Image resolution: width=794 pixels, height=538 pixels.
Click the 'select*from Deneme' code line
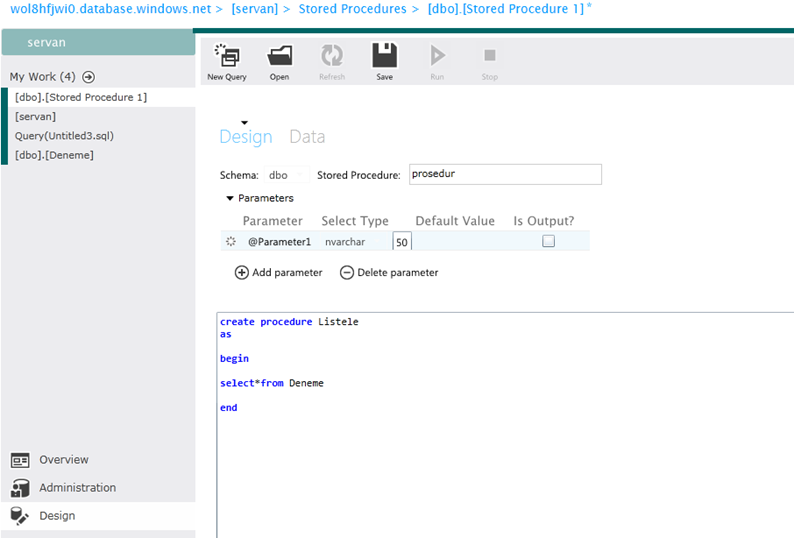[x=271, y=383]
